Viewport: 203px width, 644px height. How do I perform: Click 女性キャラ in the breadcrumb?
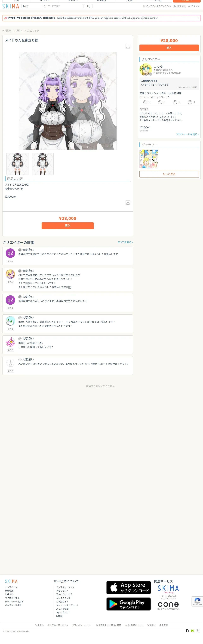click(33, 31)
